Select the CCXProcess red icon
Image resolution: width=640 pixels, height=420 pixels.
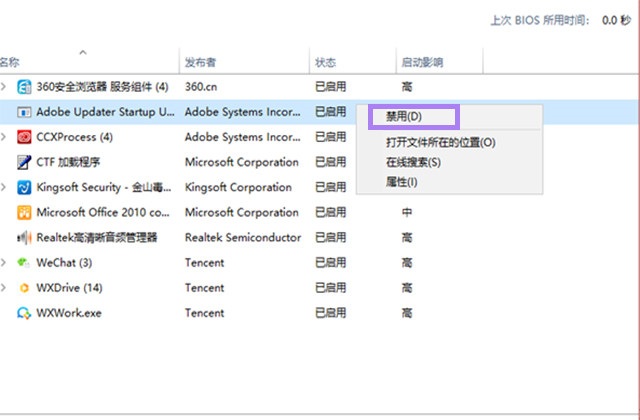pos(24,137)
